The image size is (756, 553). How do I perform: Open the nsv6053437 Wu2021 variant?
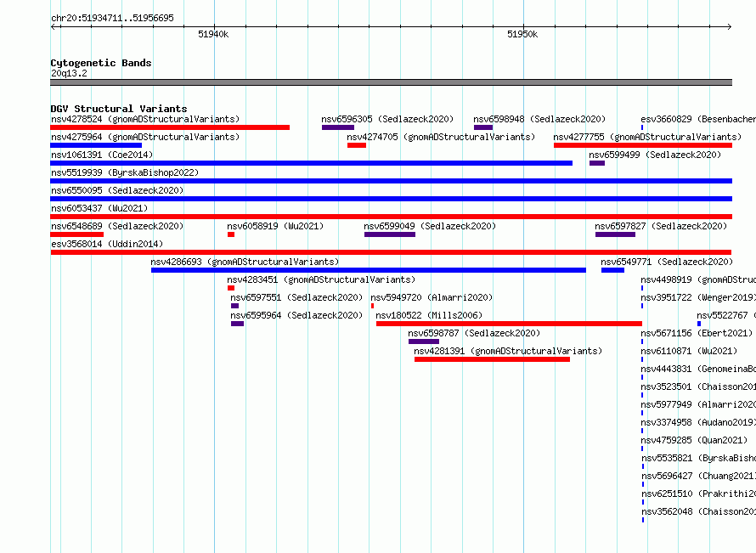tap(99, 208)
